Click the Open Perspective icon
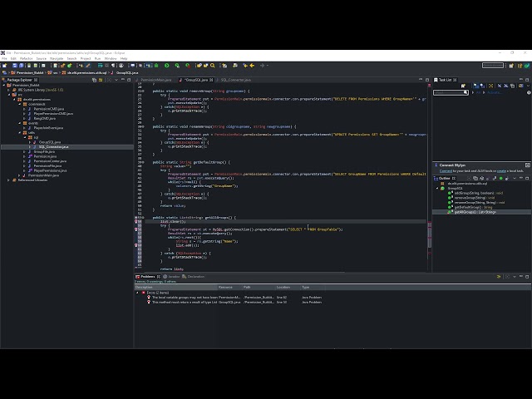This screenshot has height=399, width=532. tap(511, 66)
